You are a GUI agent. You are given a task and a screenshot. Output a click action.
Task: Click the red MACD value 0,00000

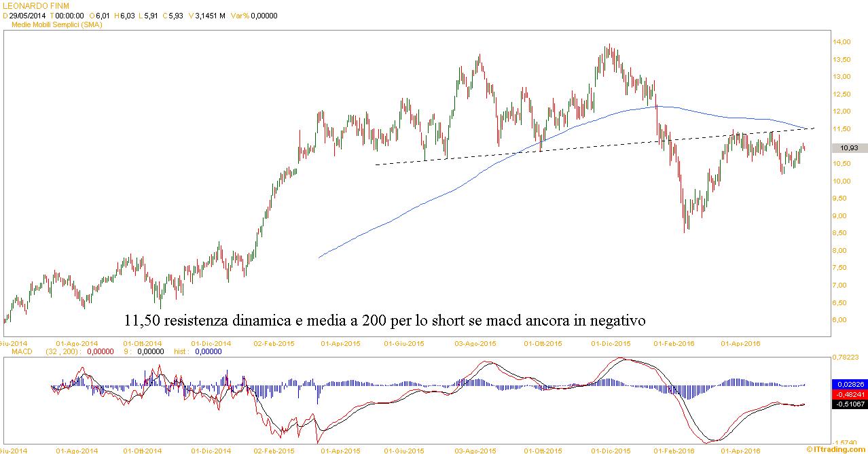pyautogui.click(x=101, y=351)
